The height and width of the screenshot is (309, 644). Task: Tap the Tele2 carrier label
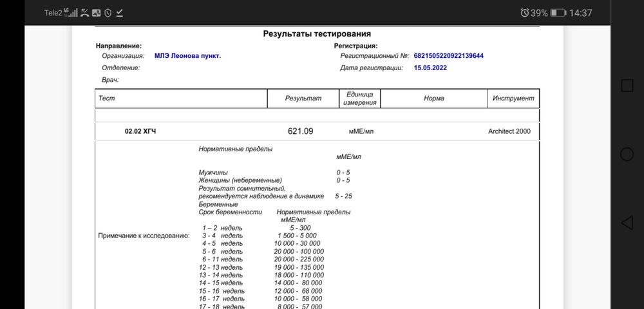click(53, 13)
